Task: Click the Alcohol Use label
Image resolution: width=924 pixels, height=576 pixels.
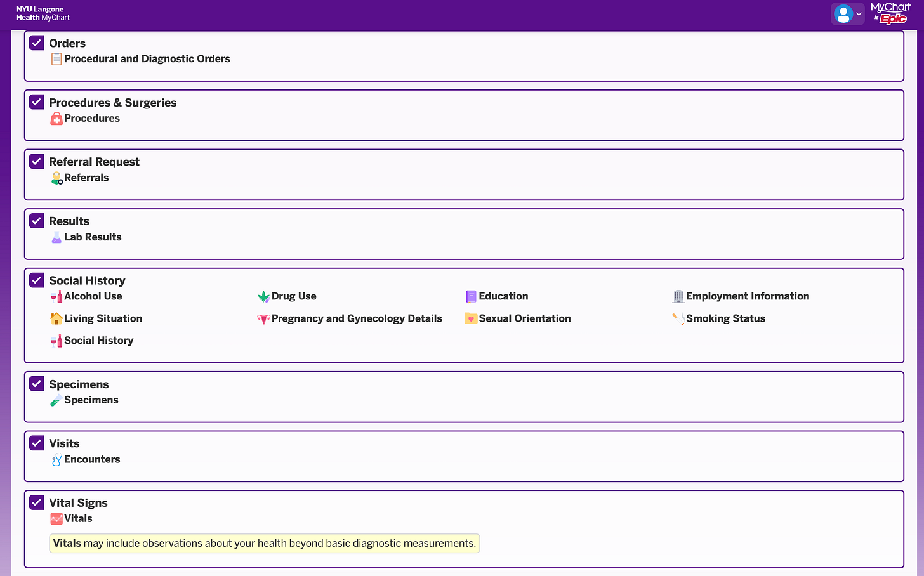Action: (93, 296)
